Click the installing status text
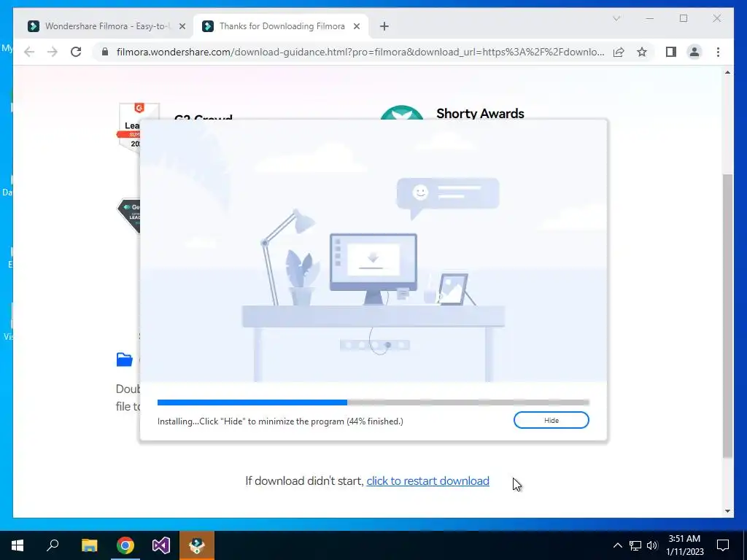The width and height of the screenshot is (747, 560). (280, 421)
